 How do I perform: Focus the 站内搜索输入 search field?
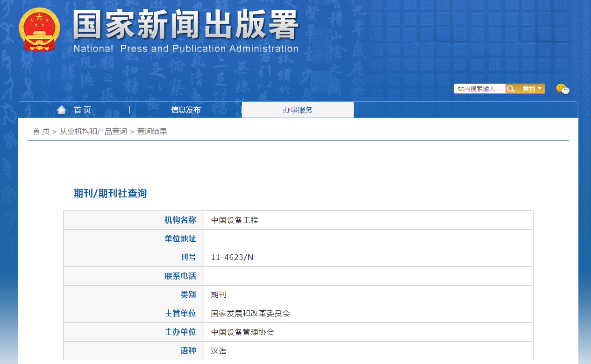479,89
